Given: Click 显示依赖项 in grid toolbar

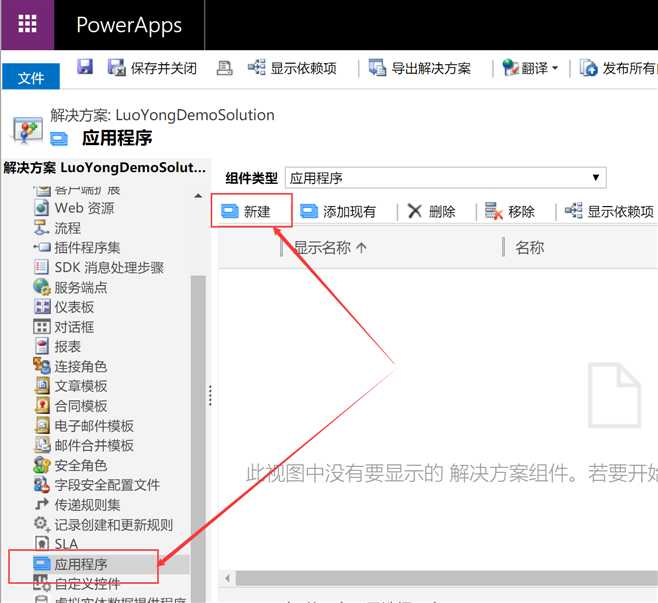Looking at the screenshot, I should coord(609,211).
